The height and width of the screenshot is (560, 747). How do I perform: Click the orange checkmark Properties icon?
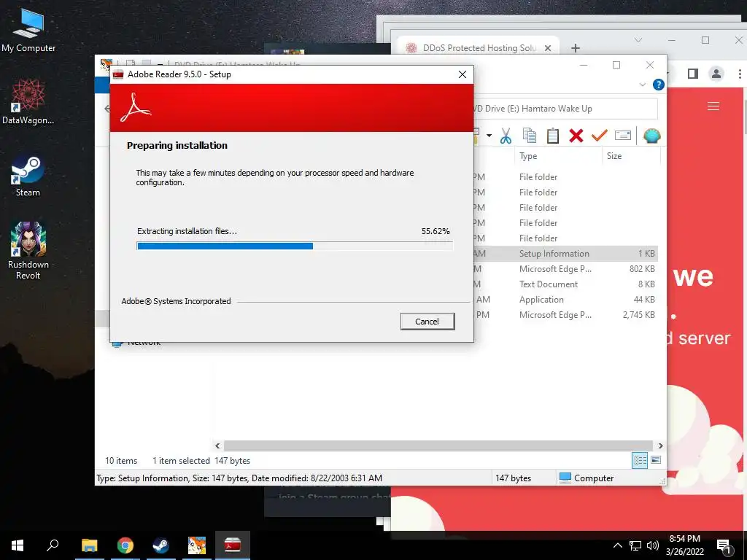point(600,136)
